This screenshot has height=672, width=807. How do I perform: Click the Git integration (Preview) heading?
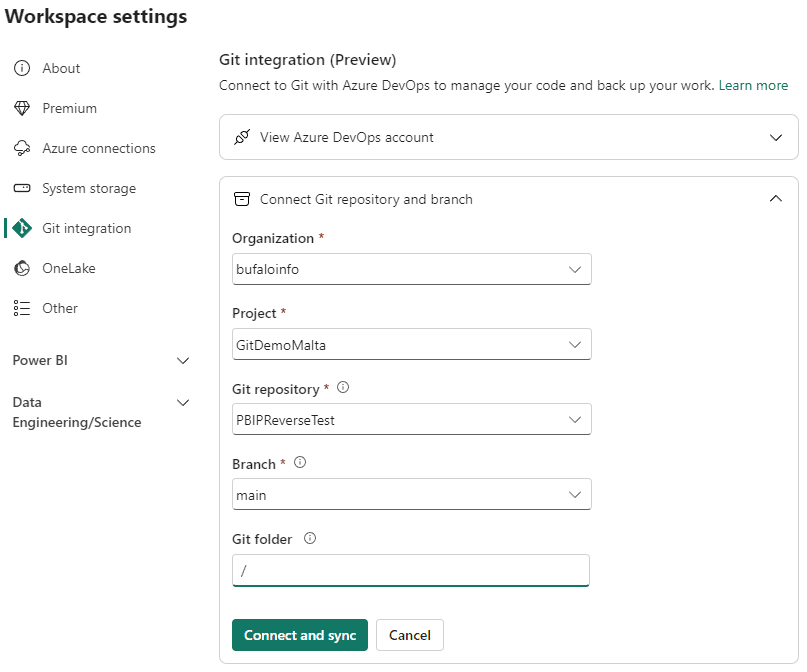tap(307, 60)
